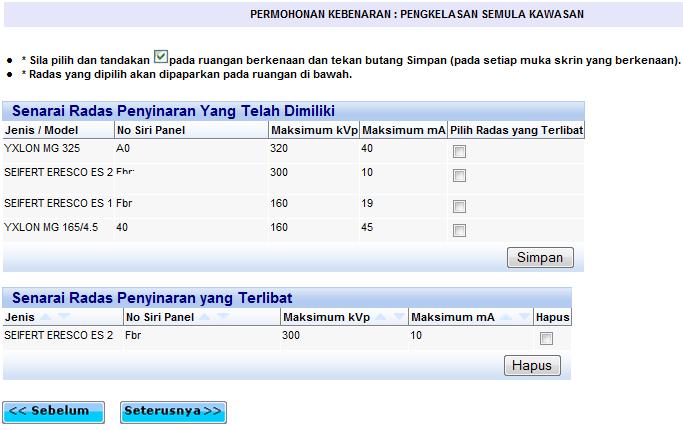Go back with the Sebelum button
This screenshot has width=683, height=430.
point(53,411)
